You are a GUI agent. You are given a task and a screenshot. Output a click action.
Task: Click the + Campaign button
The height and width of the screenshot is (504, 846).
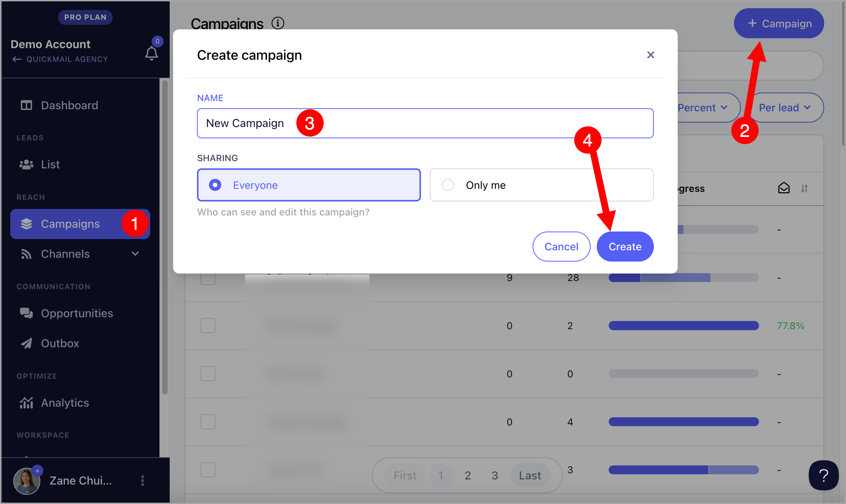click(779, 23)
